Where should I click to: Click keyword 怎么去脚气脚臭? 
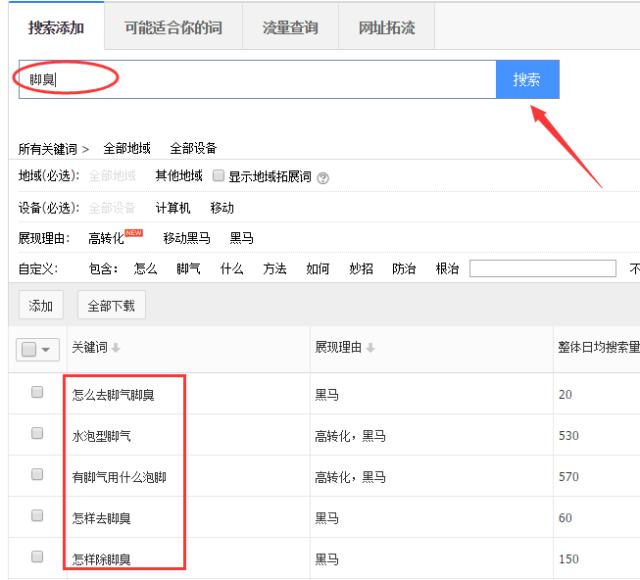point(113,395)
